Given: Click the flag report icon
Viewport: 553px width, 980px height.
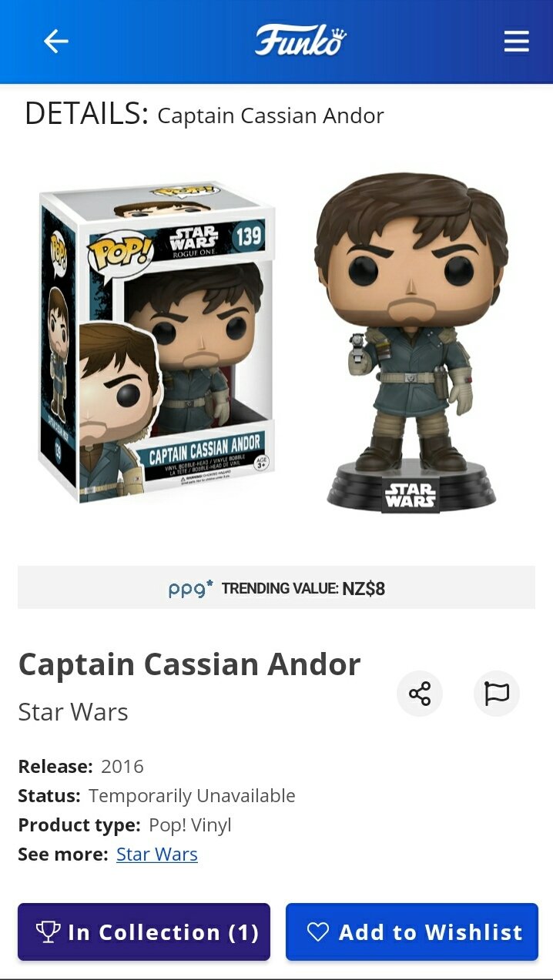Looking at the screenshot, I should pos(497,694).
